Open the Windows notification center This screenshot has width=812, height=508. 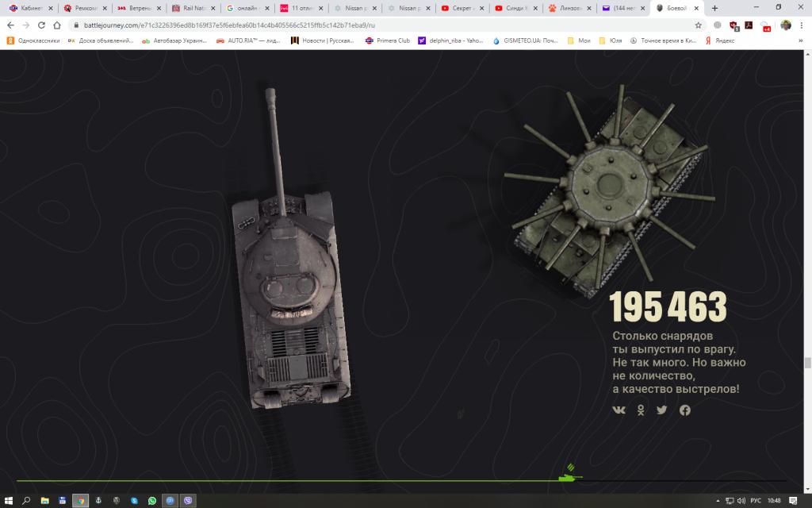click(x=793, y=501)
